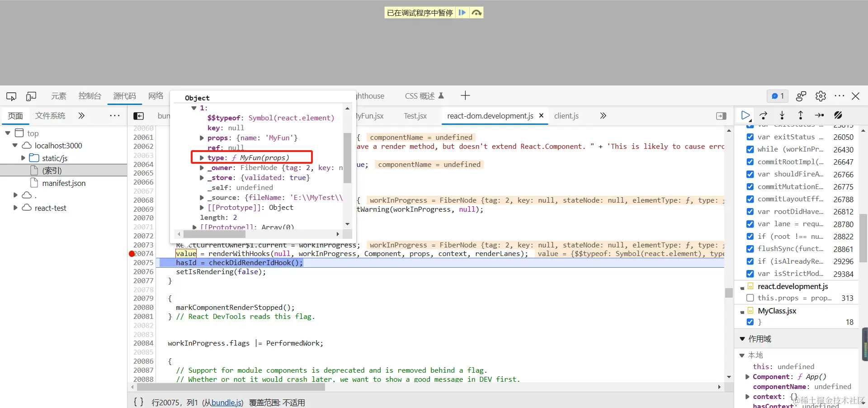The image size is (868, 408).
Task: Show more open editor tabs
Action: (x=603, y=116)
